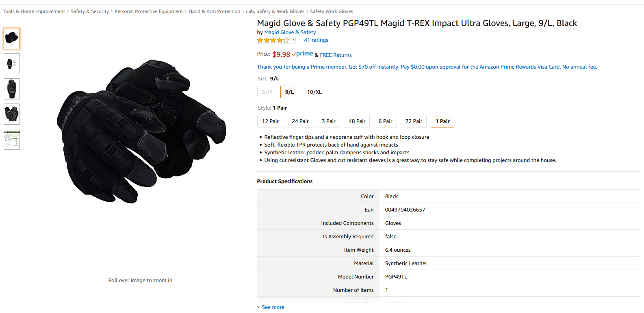View the second product thumbnail with specs

tap(12, 64)
